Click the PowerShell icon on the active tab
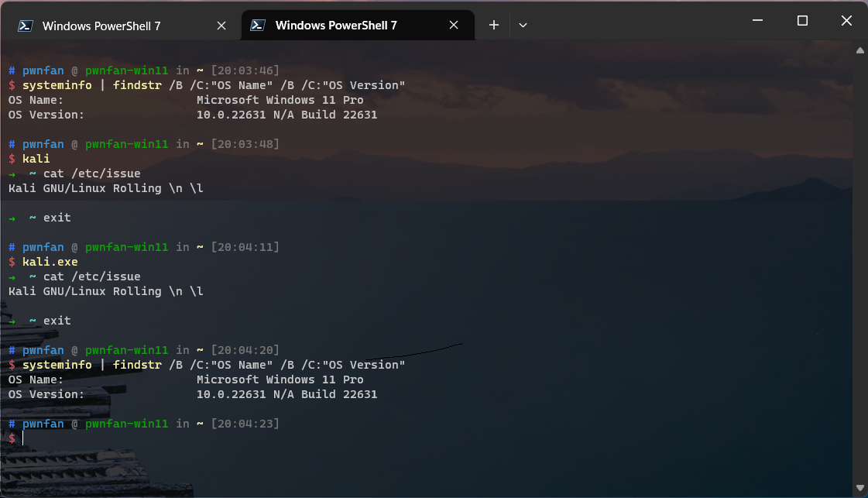Viewport: 868px width, 498px height. coord(259,26)
